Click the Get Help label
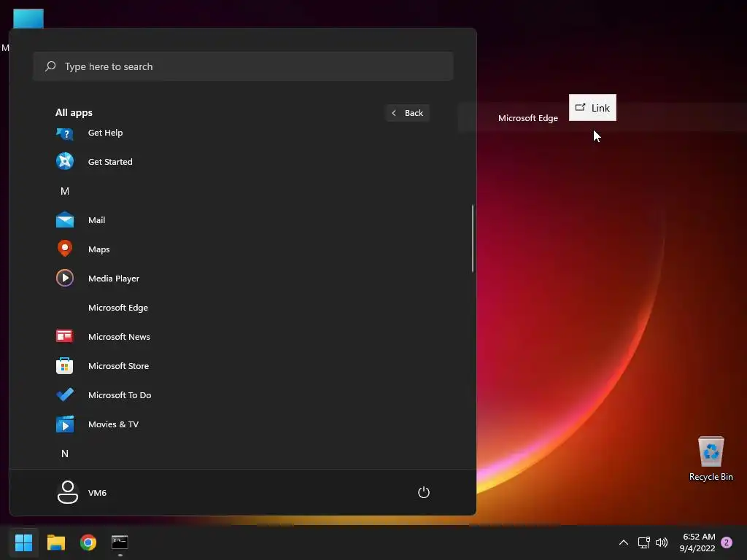 point(105,133)
